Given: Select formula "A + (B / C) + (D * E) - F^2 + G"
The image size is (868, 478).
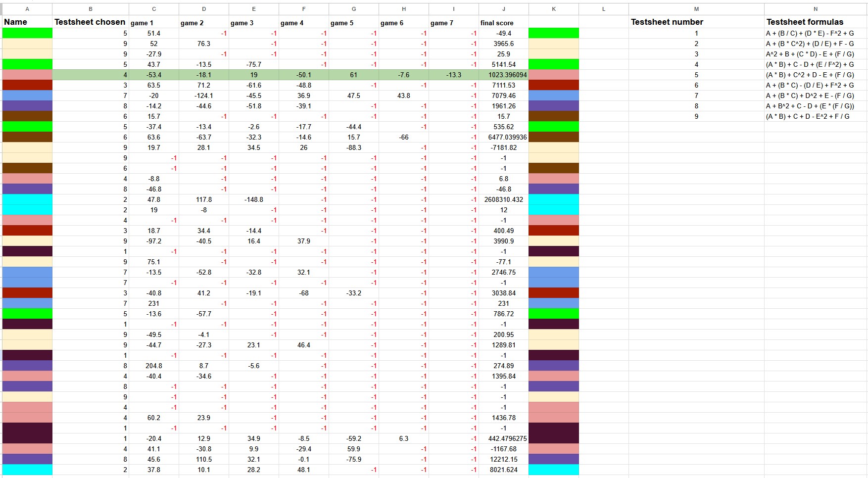Looking at the screenshot, I should tap(816, 33).
